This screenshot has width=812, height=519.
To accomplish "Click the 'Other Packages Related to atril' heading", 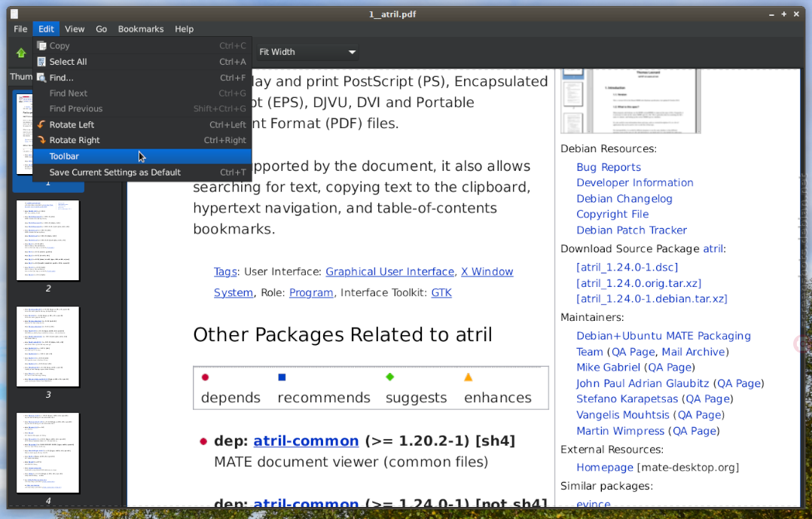I will click(342, 334).
